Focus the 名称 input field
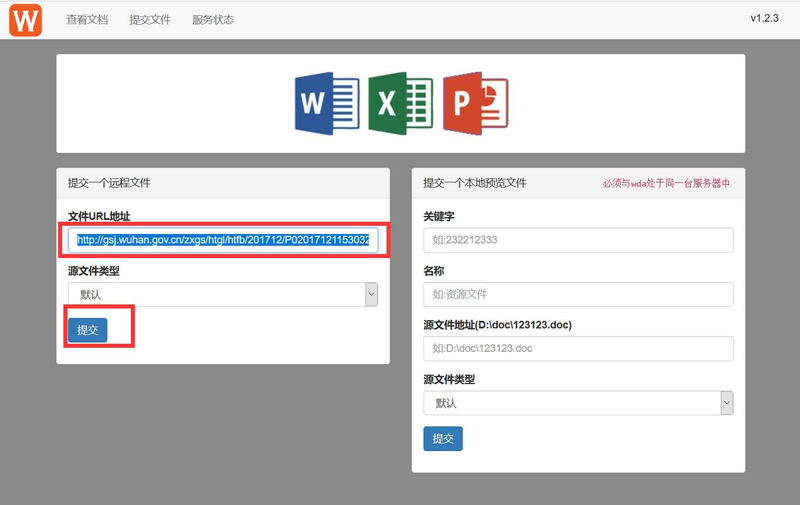 coord(578,294)
